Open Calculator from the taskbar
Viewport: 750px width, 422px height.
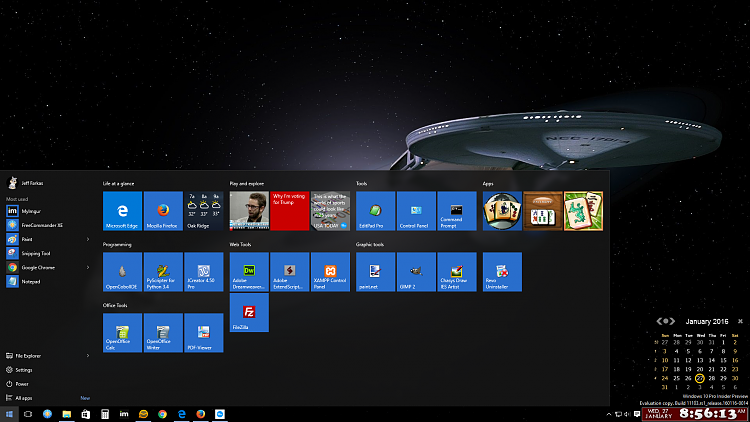coord(105,414)
